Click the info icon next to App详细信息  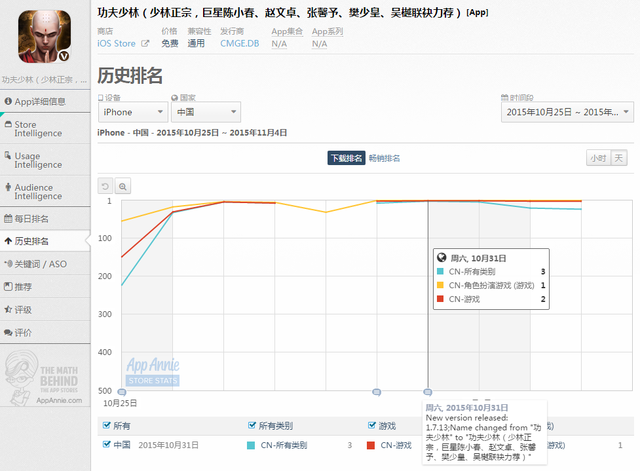[x=8, y=101]
